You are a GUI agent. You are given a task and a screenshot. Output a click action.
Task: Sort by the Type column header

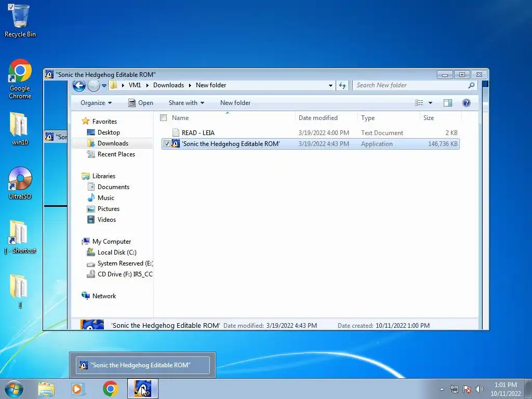point(368,118)
